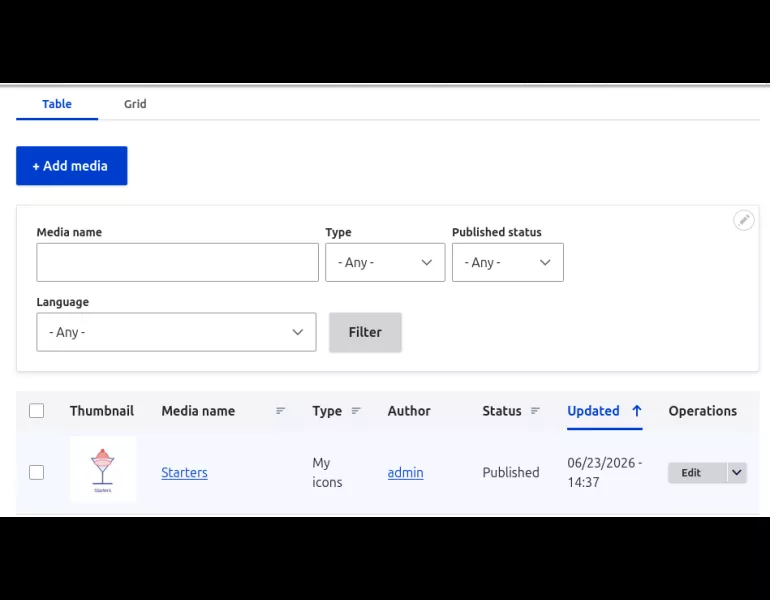Open the Language filter dropdown
Viewport: 770px width, 600px height.
click(176, 332)
